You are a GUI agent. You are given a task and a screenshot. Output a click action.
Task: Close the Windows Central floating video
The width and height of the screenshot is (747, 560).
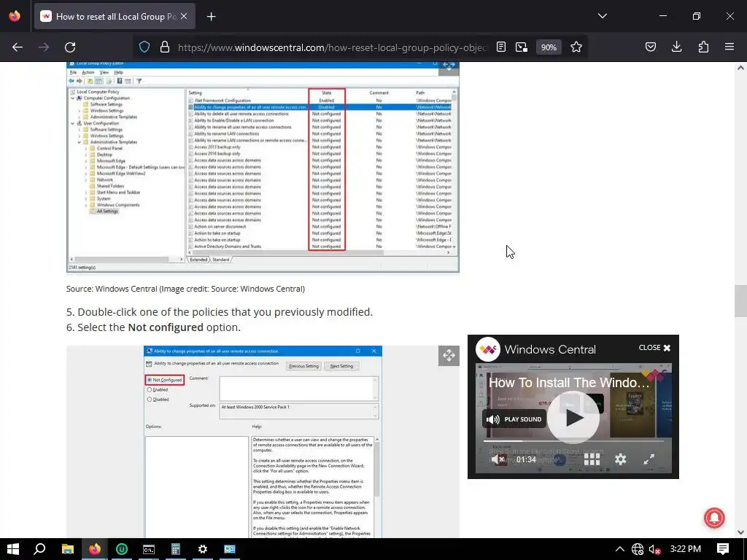coord(654,348)
